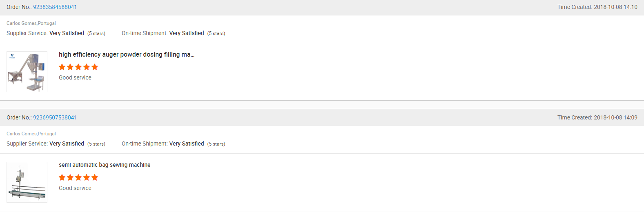Select reviewer name under order 92369507538041

[31, 134]
